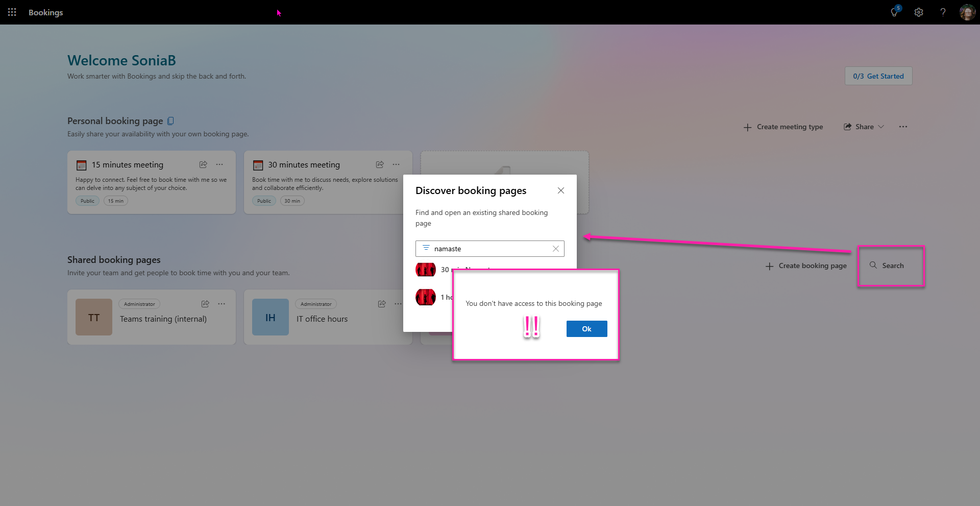Open more options for IT office hours
Image resolution: width=980 pixels, height=506 pixels.
point(398,304)
